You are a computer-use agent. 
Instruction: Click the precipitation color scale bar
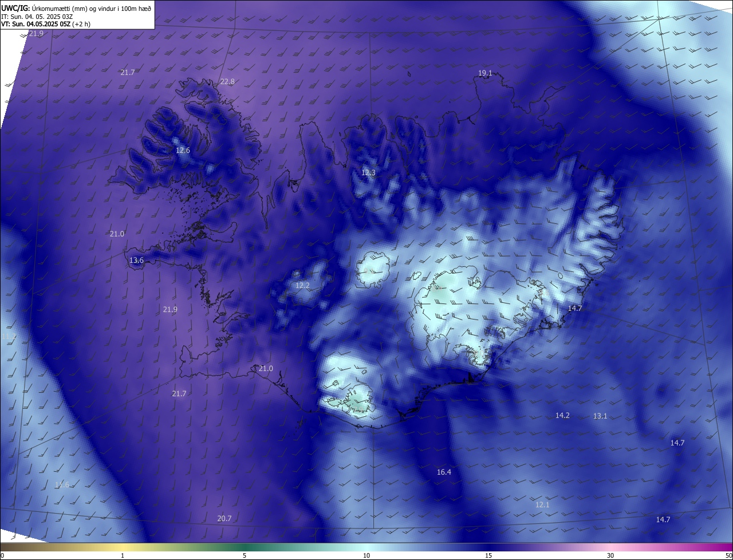(366, 547)
